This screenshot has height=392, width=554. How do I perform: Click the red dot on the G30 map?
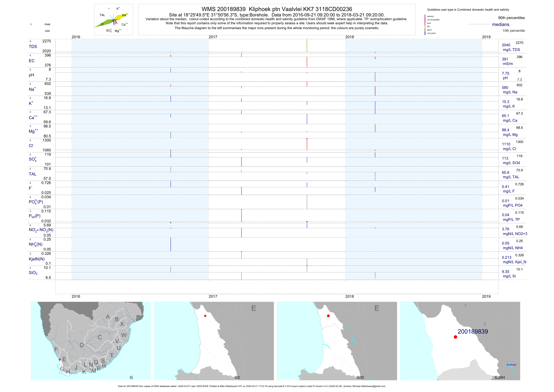point(328,316)
